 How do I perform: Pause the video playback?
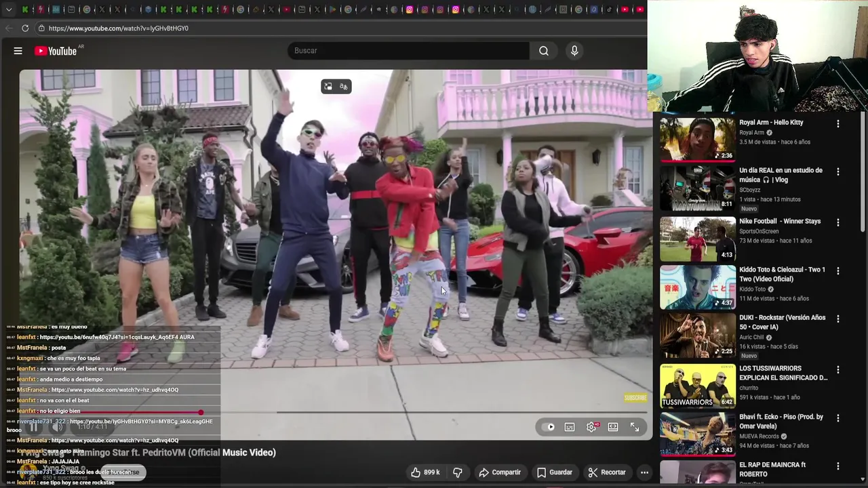[x=34, y=427]
